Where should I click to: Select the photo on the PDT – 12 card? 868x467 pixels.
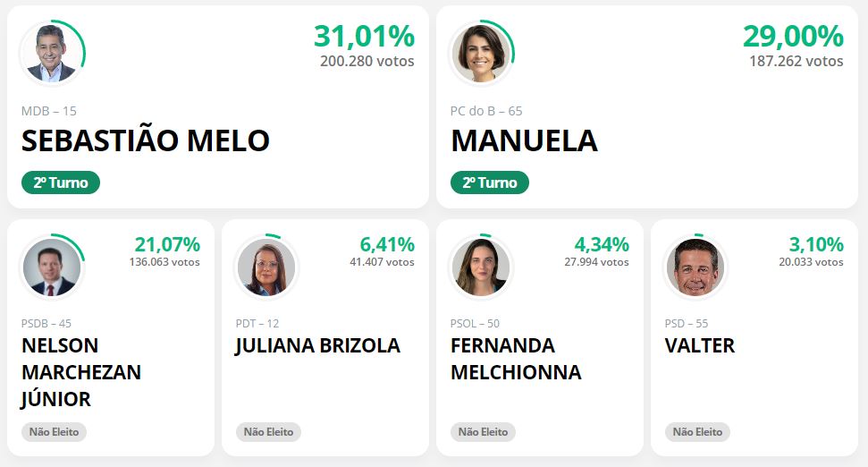coord(266,267)
